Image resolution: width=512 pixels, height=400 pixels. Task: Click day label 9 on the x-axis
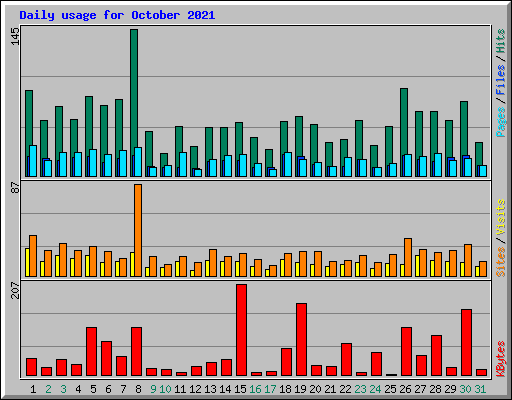coord(153,389)
